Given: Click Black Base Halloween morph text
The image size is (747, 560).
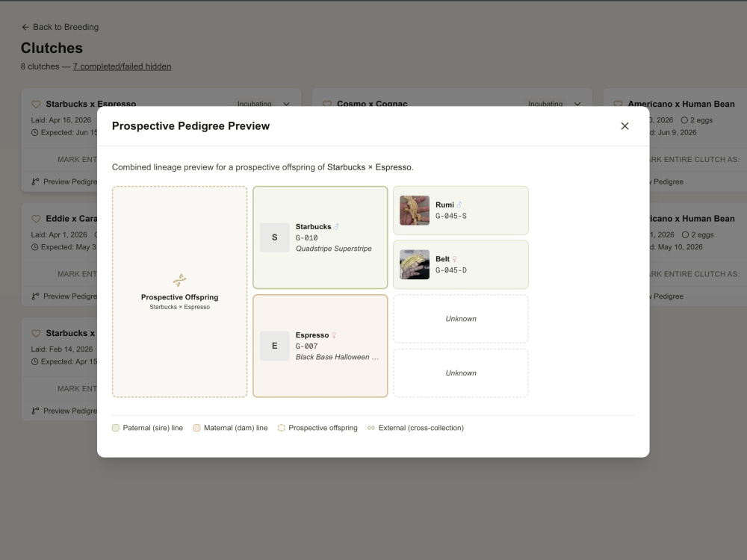Looking at the screenshot, I should point(337,357).
